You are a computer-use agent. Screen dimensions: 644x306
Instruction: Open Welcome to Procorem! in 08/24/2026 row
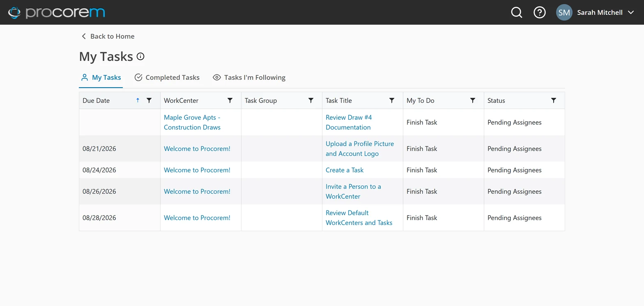click(197, 170)
